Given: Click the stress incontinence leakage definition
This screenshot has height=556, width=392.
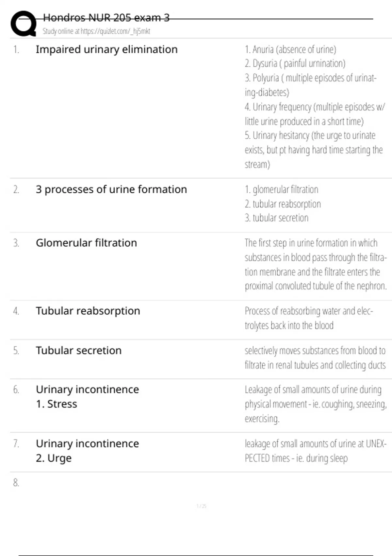Looking at the screenshot, I should tap(316, 404).
